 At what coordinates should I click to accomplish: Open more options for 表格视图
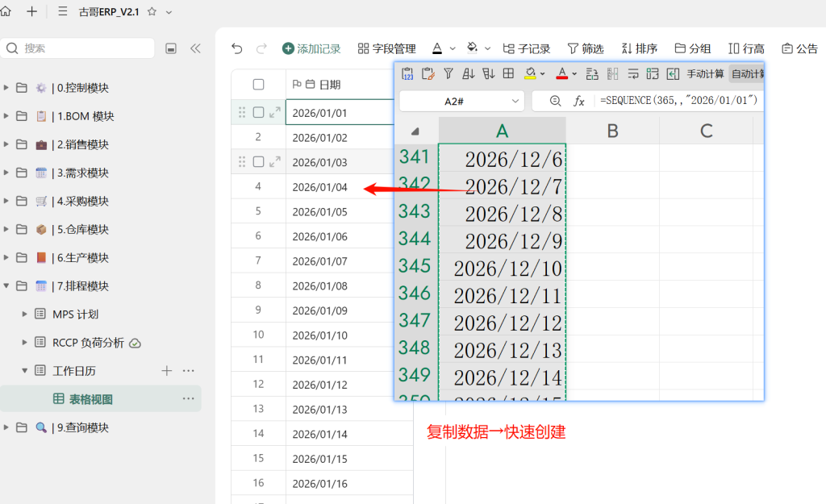click(189, 398)
